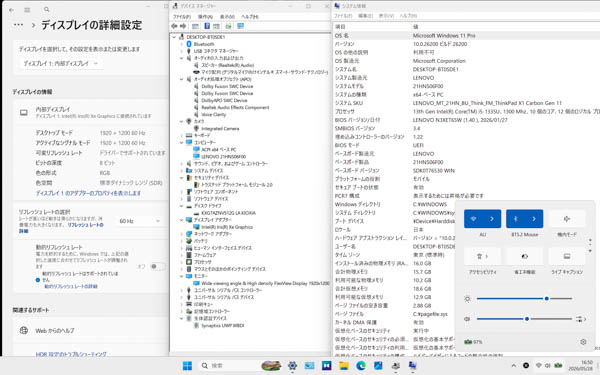The image size is (600, 375).
Task: Launch Microsoft Edge from the taskbar
Action: [x=361, y=366]
